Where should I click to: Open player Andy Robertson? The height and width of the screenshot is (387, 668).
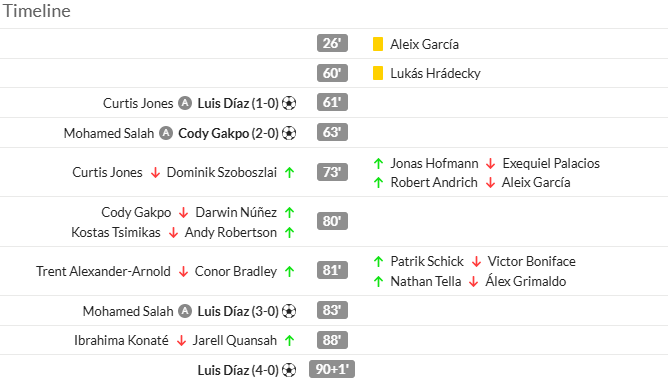(x=231, y=232)
